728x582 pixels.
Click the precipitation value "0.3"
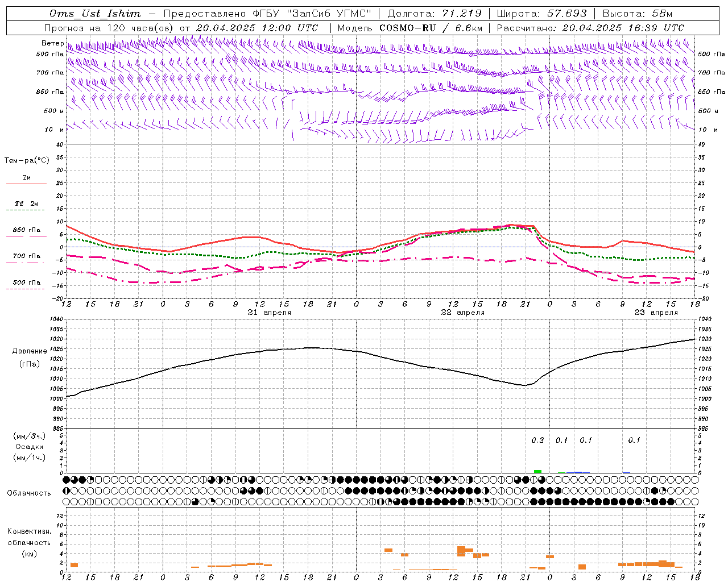[x=537, y=440]
